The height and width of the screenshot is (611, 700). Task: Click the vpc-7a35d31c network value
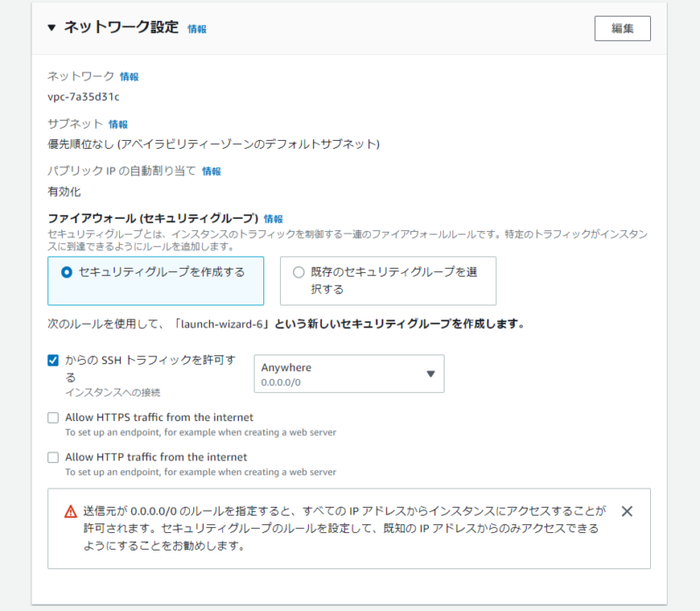coord(83,97)
